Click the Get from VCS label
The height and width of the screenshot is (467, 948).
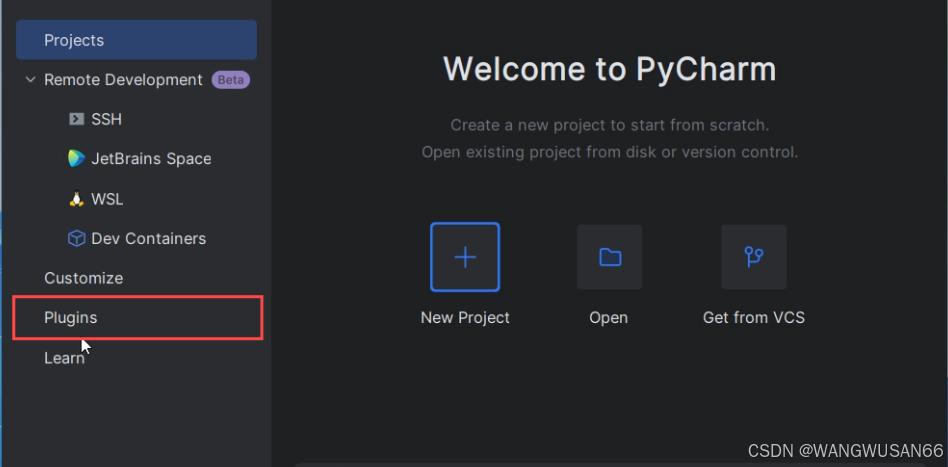click(754, 318)
